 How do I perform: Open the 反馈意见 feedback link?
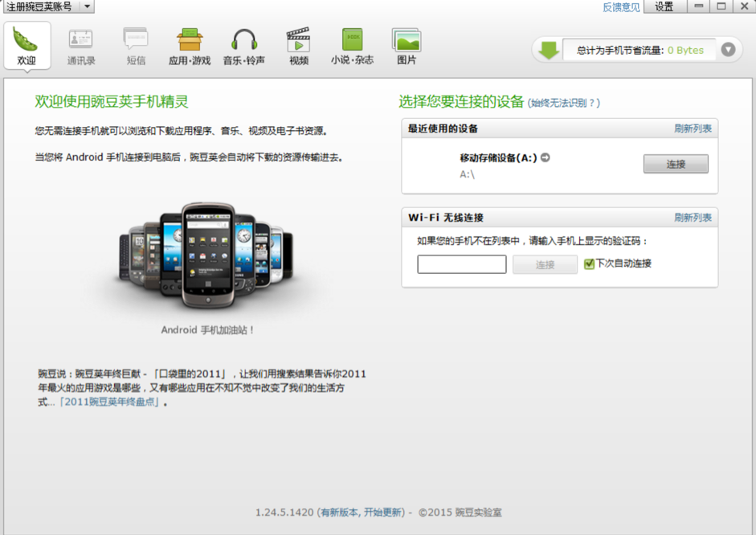coord(621,6)
